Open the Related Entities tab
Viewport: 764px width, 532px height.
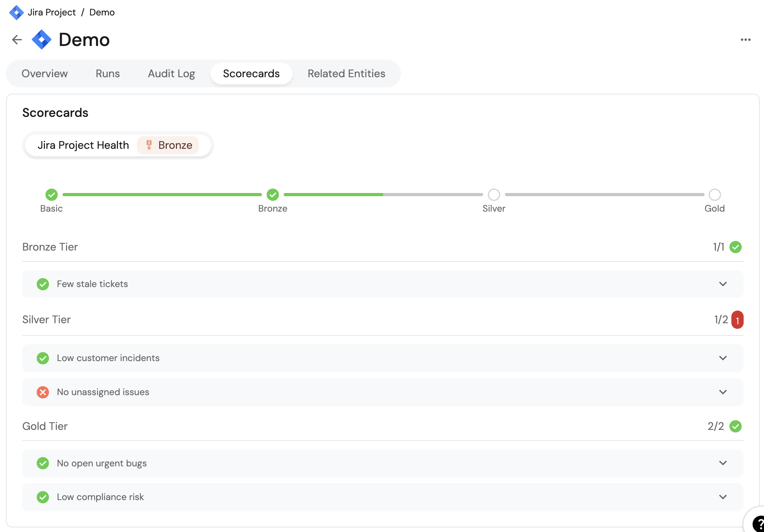pyautogui.click(x=346, y=73)
